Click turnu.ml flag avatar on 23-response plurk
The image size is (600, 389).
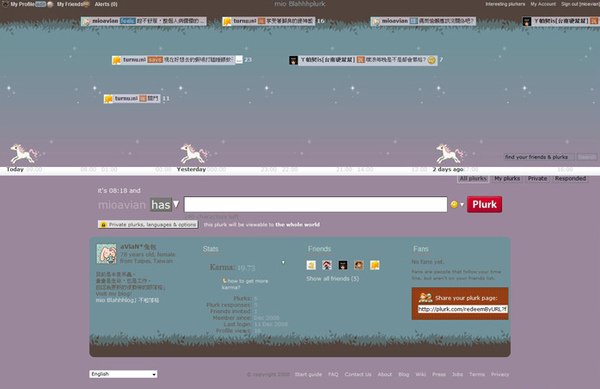[117, 60]
